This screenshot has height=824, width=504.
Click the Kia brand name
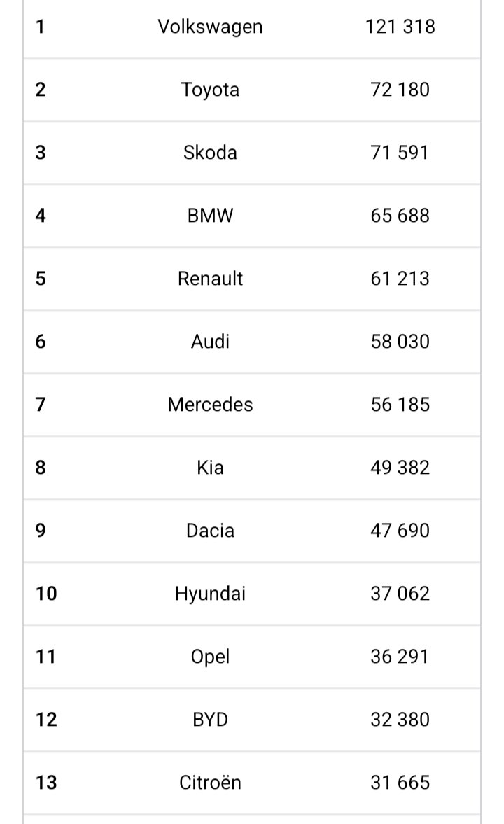[x=210, y=468]
